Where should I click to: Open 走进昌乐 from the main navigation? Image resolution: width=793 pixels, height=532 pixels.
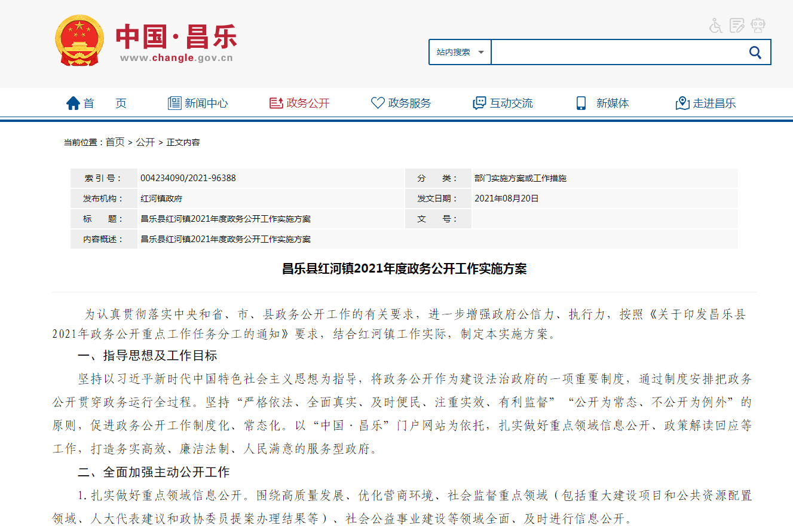point(714,103)
